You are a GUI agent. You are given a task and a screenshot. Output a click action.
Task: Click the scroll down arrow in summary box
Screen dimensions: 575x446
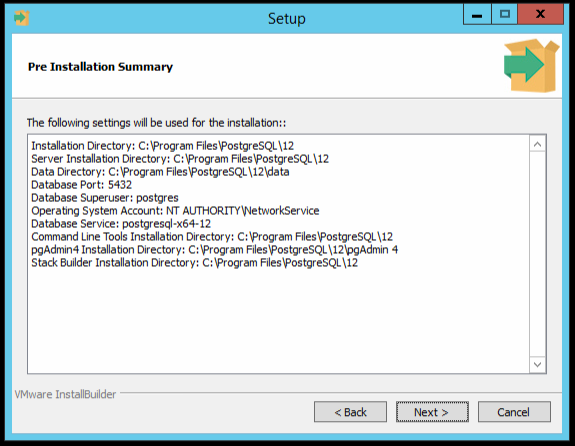coord(538,364)
